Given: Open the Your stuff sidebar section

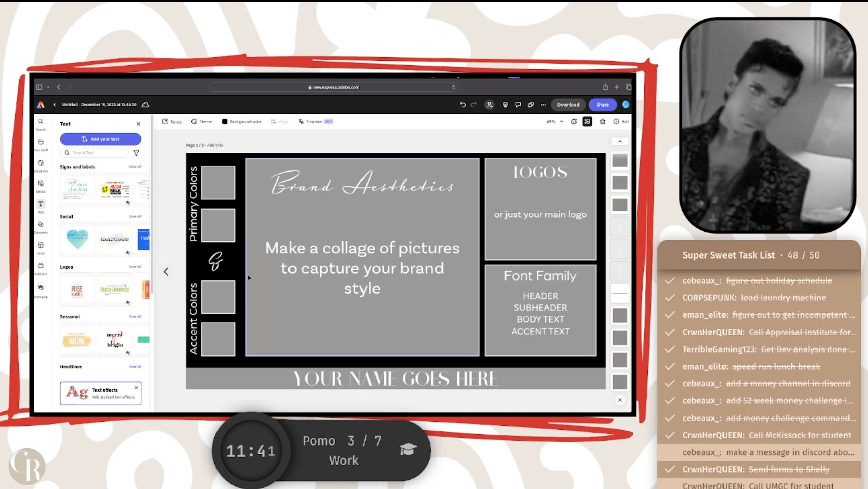Looking at the screenshot, I should pos(41,144).
